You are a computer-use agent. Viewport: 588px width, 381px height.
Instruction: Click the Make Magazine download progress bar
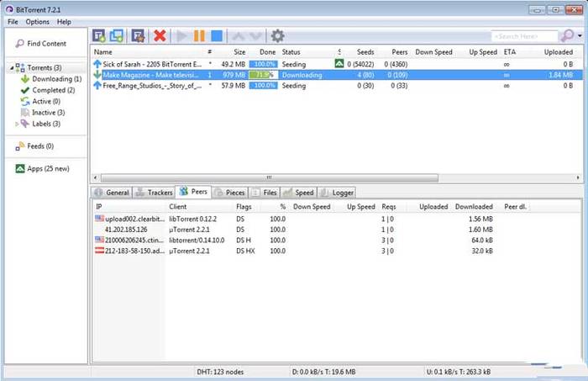pyautogui.click(x=265, y=74)
